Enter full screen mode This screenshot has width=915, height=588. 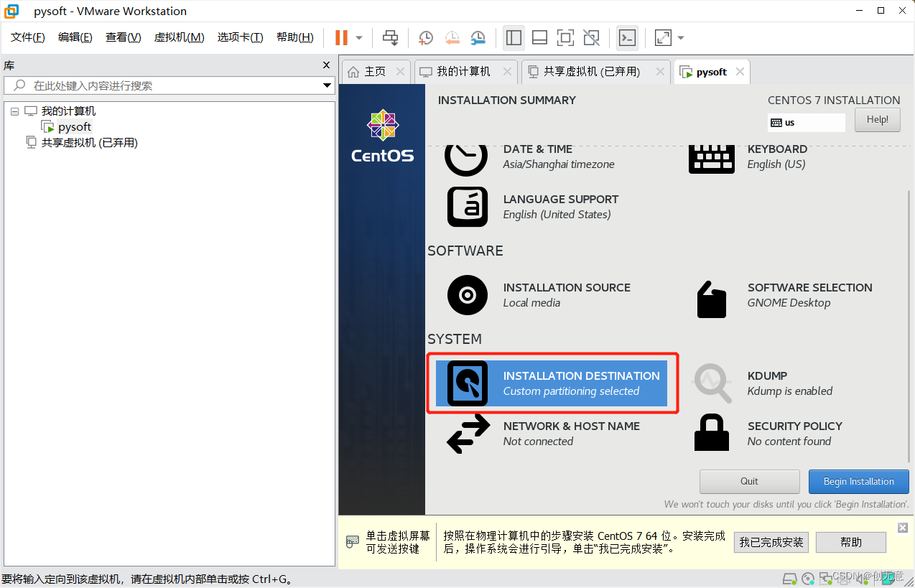[x=565, y=37]
